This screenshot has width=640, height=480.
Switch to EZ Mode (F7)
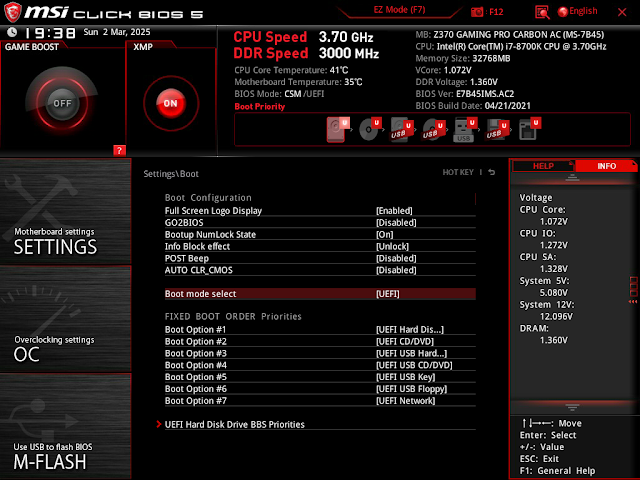click(x=399, y=10)
